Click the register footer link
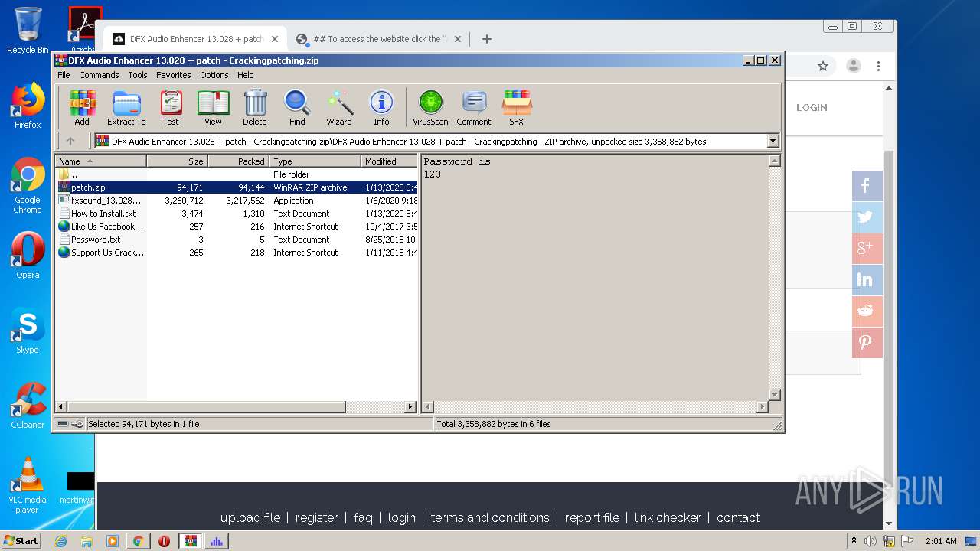 click(x=316, y=518)
